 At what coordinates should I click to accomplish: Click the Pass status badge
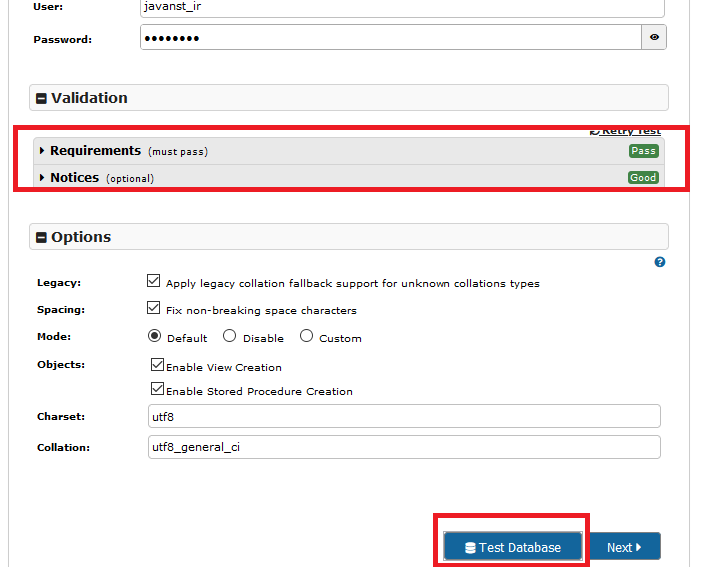coord(643,151)
